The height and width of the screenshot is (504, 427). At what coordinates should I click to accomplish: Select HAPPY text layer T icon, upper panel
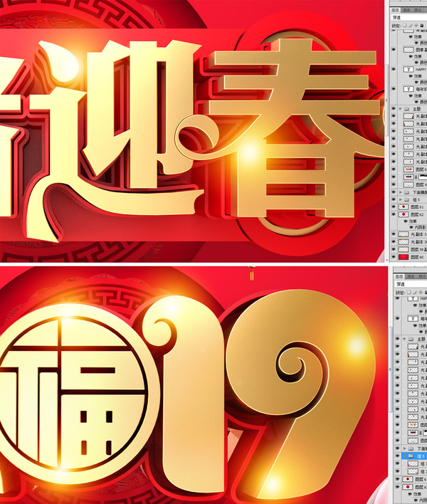coord(408,70)
